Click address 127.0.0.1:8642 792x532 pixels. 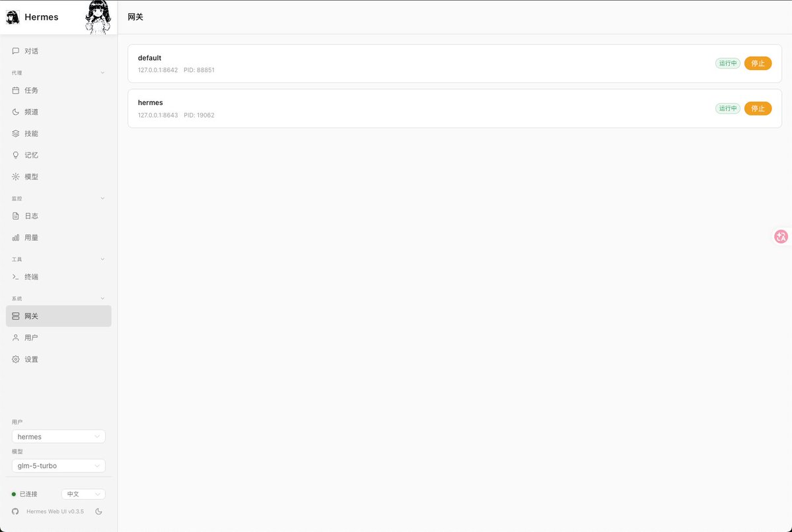(x=158, y=70)
